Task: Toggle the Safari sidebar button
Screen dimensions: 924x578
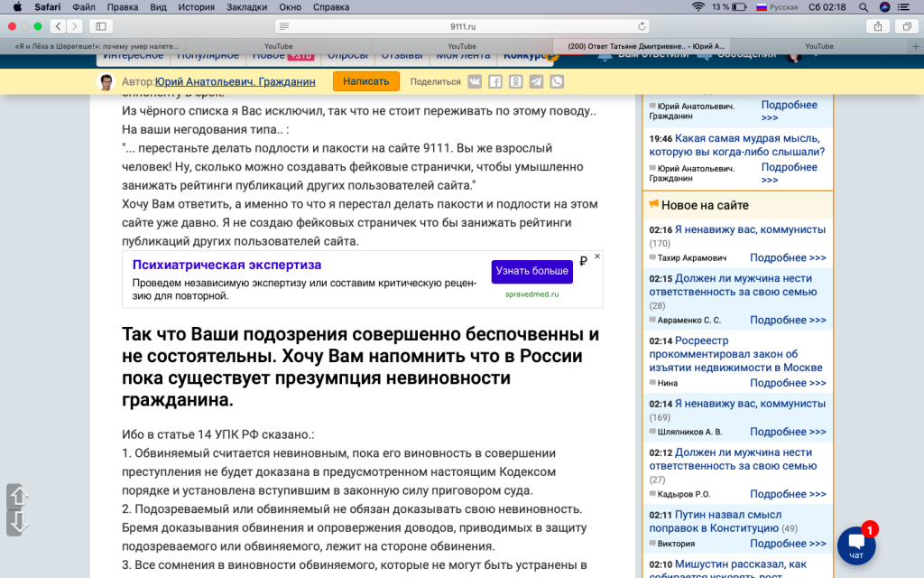Action: (x=100, y=26)
